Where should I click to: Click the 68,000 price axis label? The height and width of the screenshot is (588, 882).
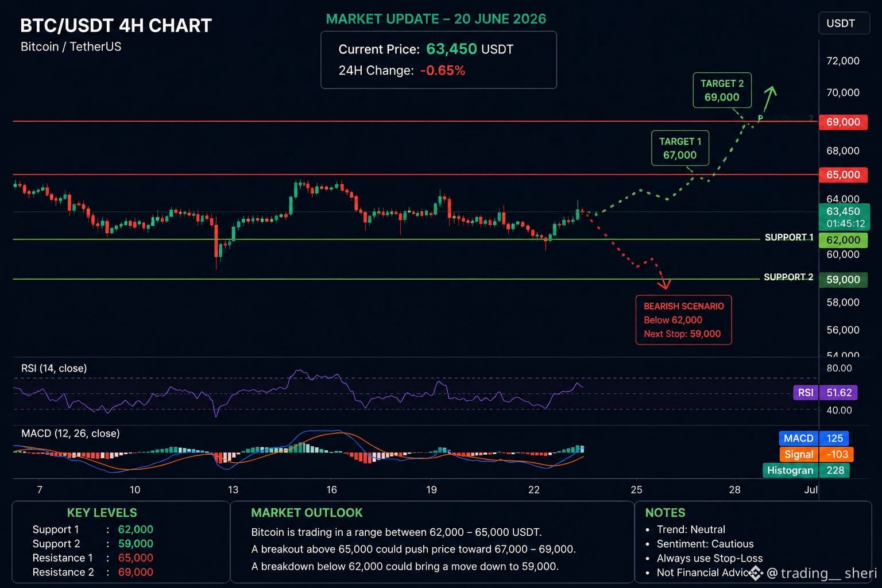(x=843, y=151)
